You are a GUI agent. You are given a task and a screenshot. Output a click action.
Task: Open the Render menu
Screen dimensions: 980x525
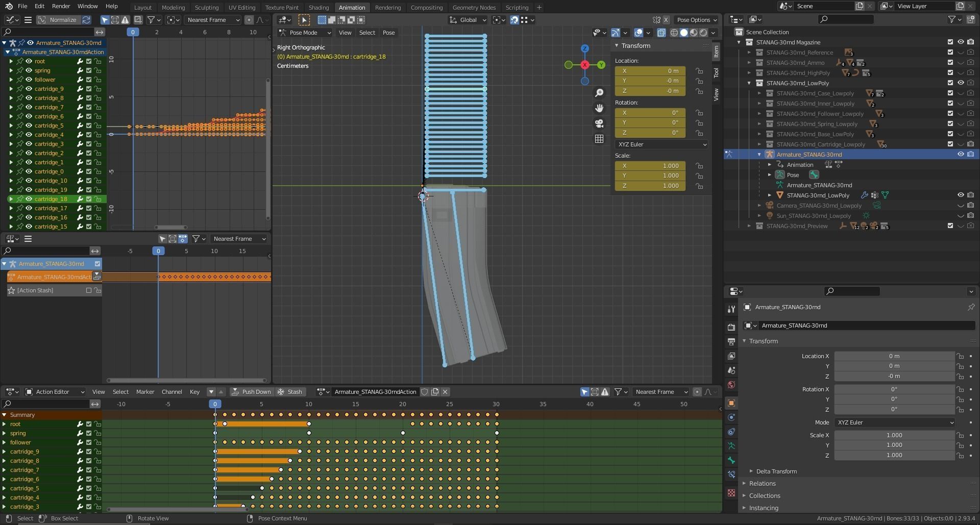tap(61, 6)
